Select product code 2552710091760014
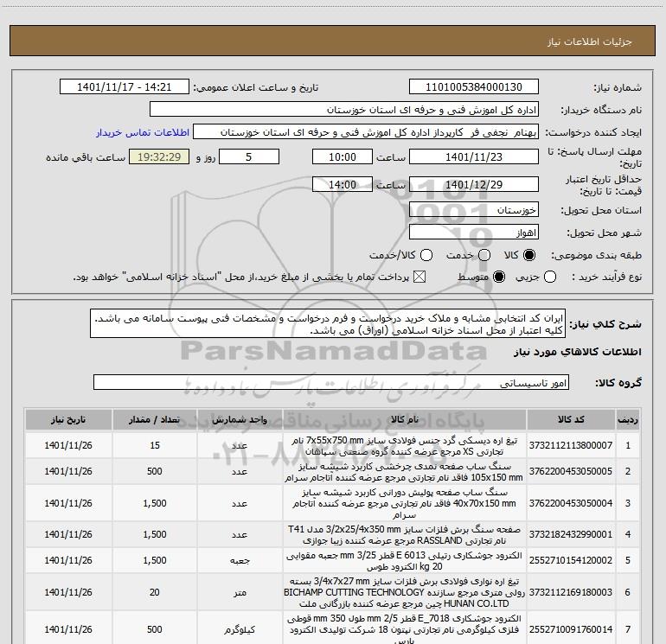This screenshot has width=666, height=644. (x=571, y=629)
